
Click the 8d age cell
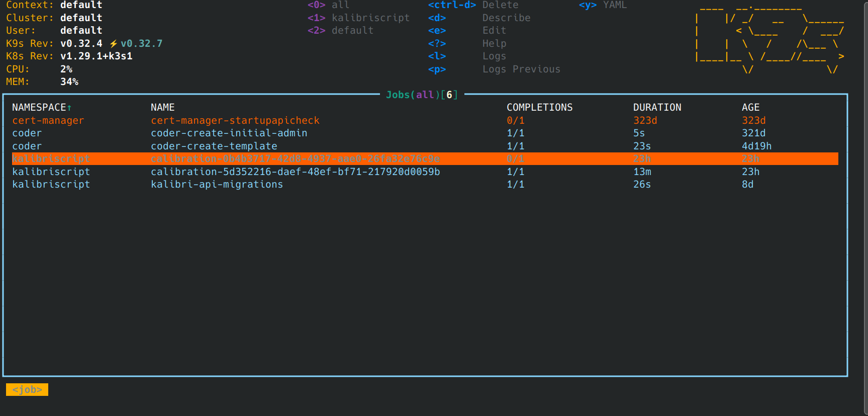coord(748,185)
